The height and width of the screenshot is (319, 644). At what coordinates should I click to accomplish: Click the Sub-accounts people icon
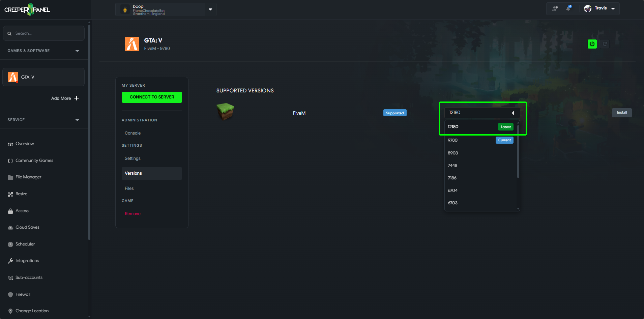point(10,278)
